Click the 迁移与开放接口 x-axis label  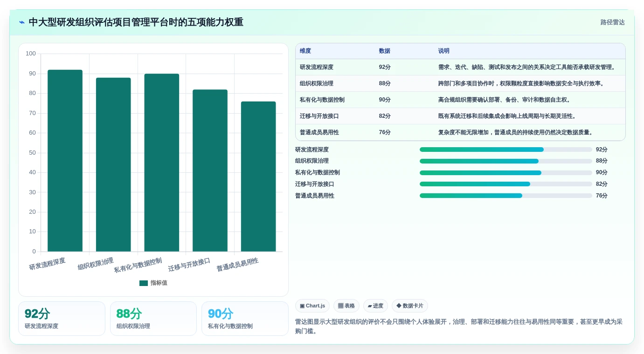point(189,265)
